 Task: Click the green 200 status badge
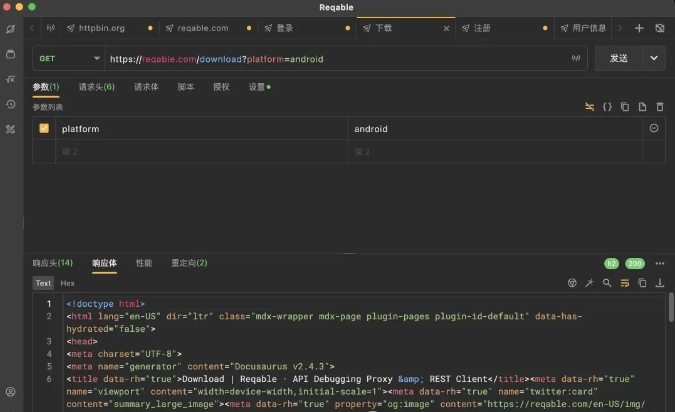[635, 263]
